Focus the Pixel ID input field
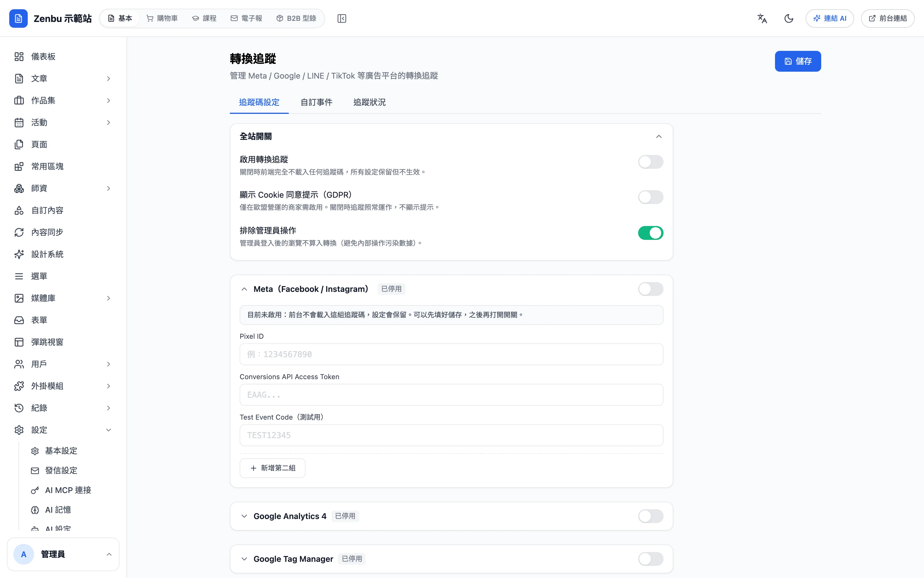Viewport: 924px width, 578px height. (x=451, y=354)
